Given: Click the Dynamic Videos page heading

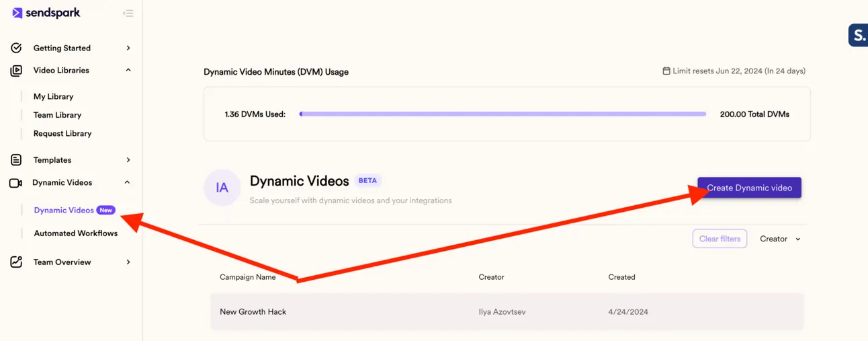Looking at the screenshot, I should pos(300,181).
